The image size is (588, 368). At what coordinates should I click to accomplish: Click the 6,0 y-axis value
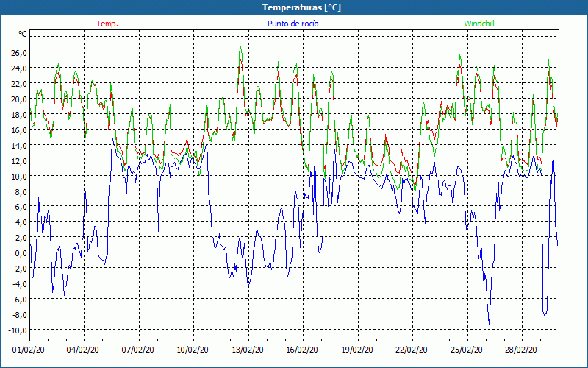coord(21,207)
